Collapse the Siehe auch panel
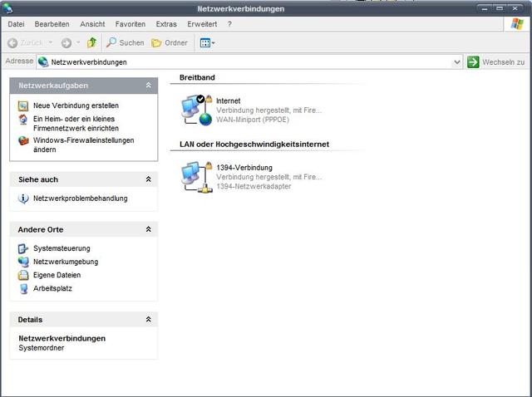The width and height of the screenshot is (532, 397). 149,179
